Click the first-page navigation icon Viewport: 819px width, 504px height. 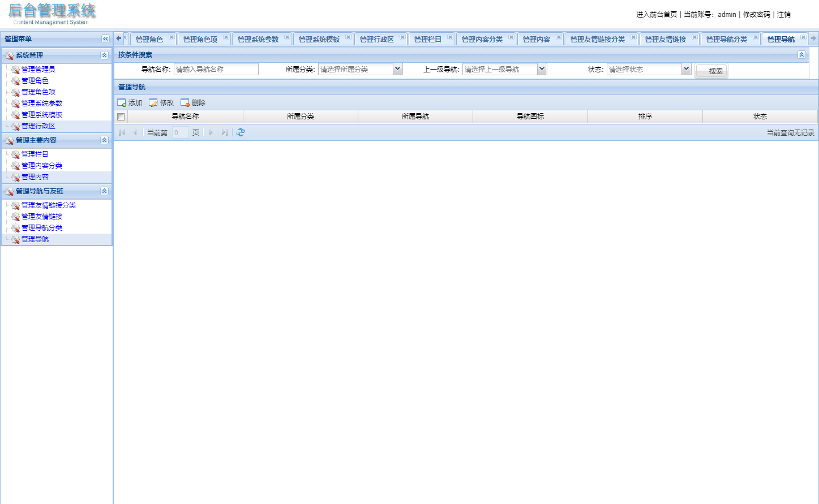(x=122, y=132)
